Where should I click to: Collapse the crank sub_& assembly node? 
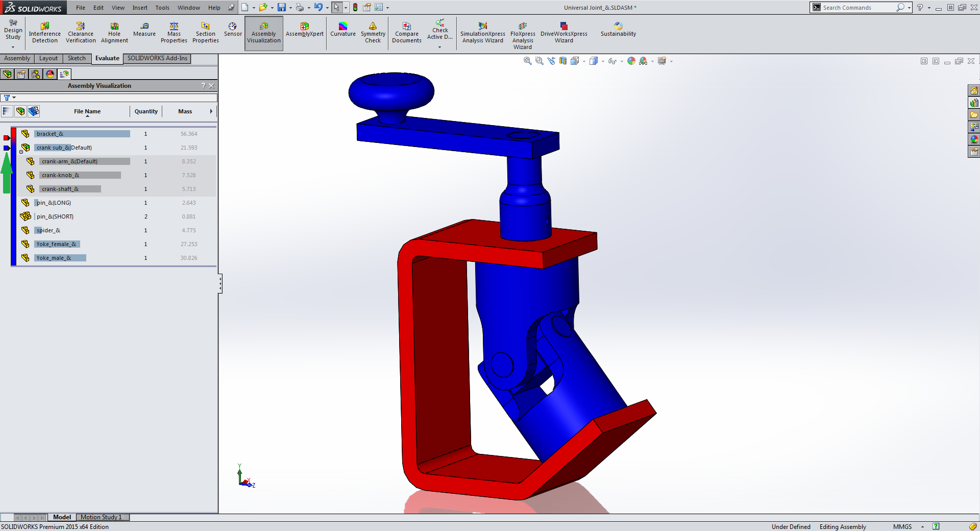(21, 152)
